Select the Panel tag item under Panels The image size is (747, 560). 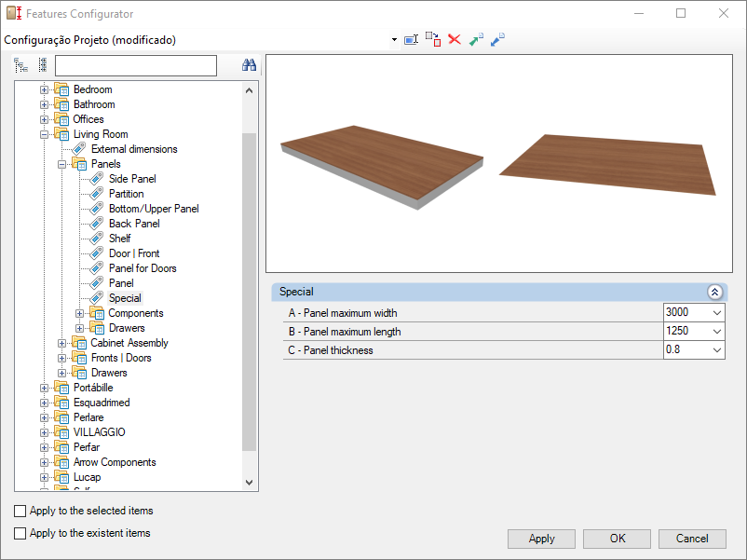(x=121, y=283)
